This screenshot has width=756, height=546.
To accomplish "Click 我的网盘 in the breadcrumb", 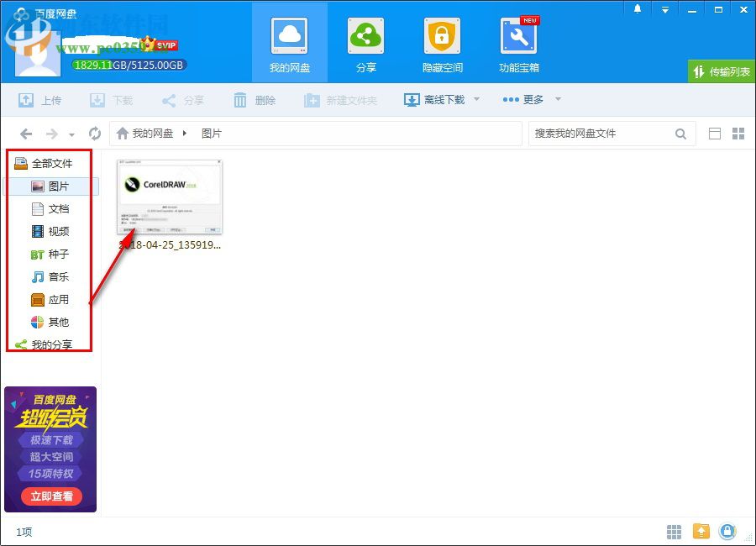I will (x=153, y=133).
